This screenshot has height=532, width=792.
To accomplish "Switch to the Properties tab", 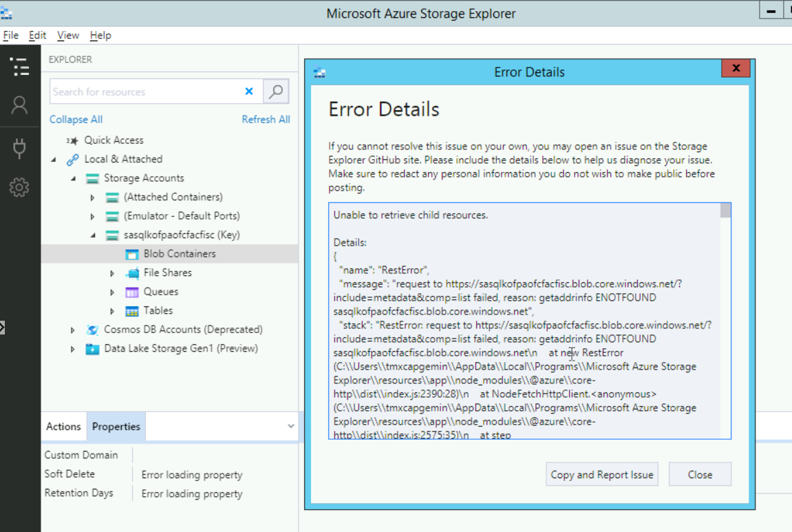I will tap(116, 427).
